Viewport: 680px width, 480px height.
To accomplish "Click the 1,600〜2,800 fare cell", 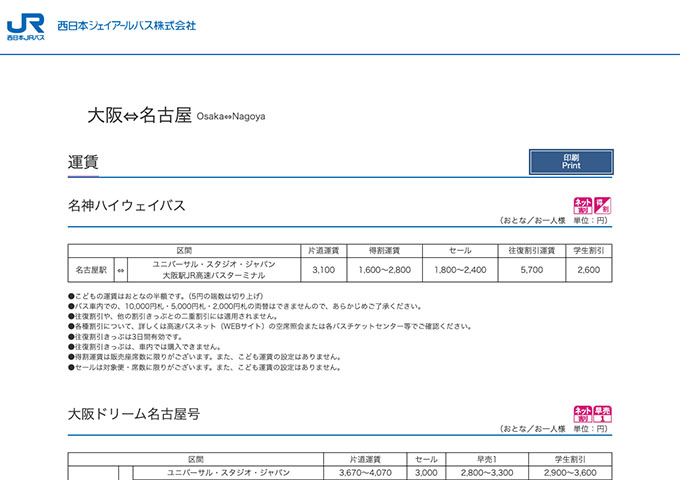I will 384,270.
